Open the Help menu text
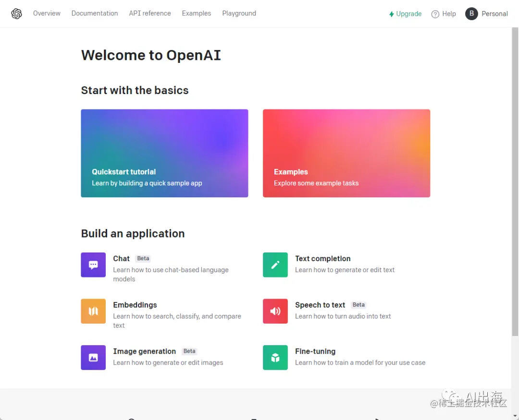The width and height of the screenshot is (519, 420). click(x=449, y=14)
